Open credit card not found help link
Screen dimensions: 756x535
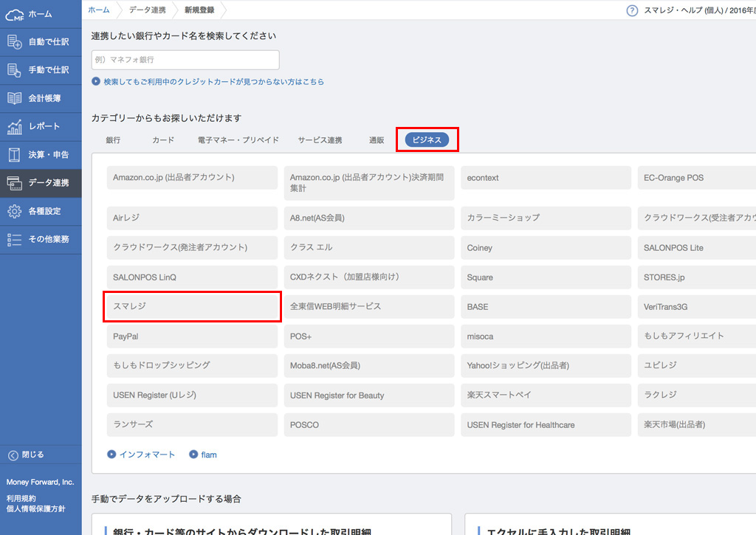[213, 81]
